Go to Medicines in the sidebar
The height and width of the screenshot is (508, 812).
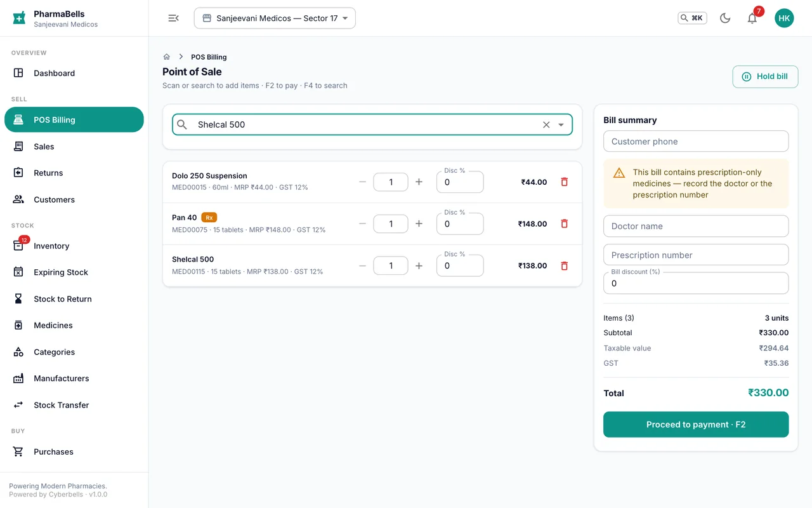(74, 325)
